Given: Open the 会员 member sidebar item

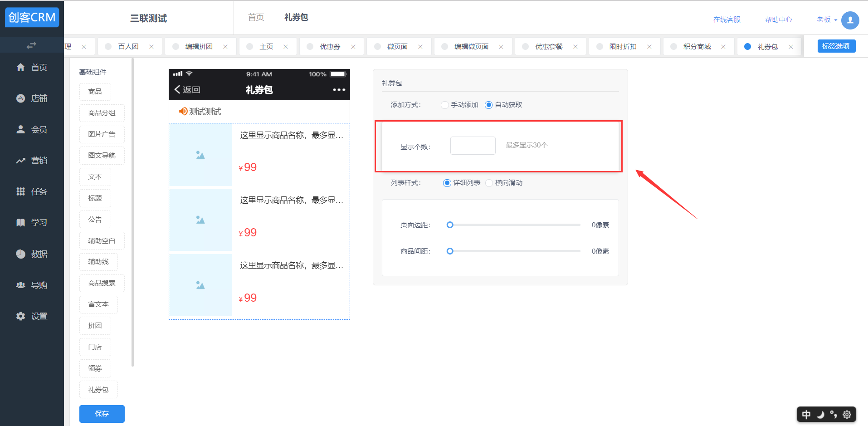Looking at the screenshot, I should (32, 130).
